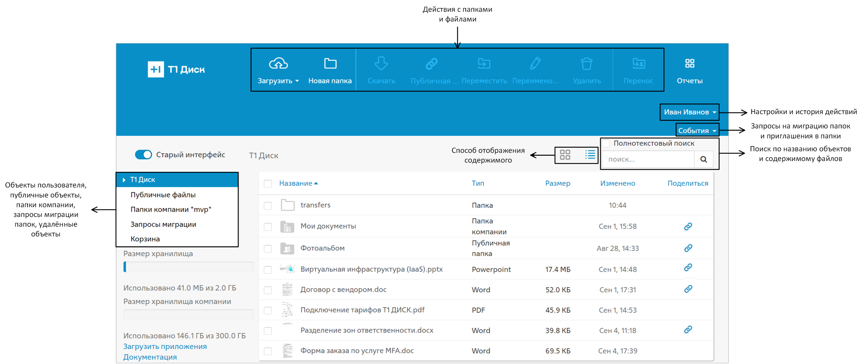Open Форма заказа по услуге MFA.doc
The image size is (868, 364).
357,351
